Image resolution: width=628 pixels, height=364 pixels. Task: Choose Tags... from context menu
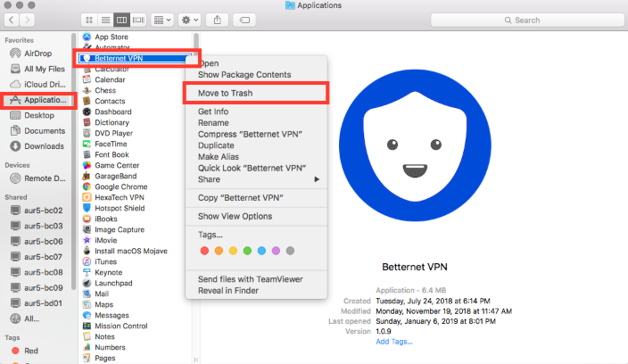click(256, 235)
